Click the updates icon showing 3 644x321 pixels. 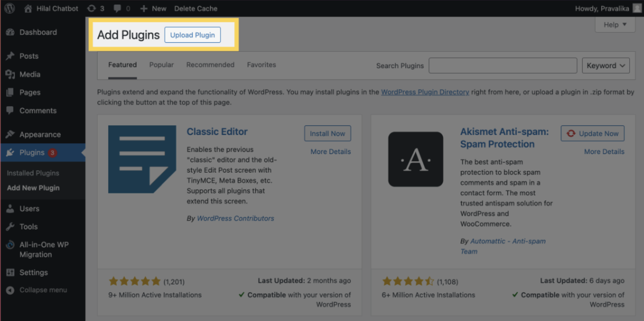[x=91, y=9]
